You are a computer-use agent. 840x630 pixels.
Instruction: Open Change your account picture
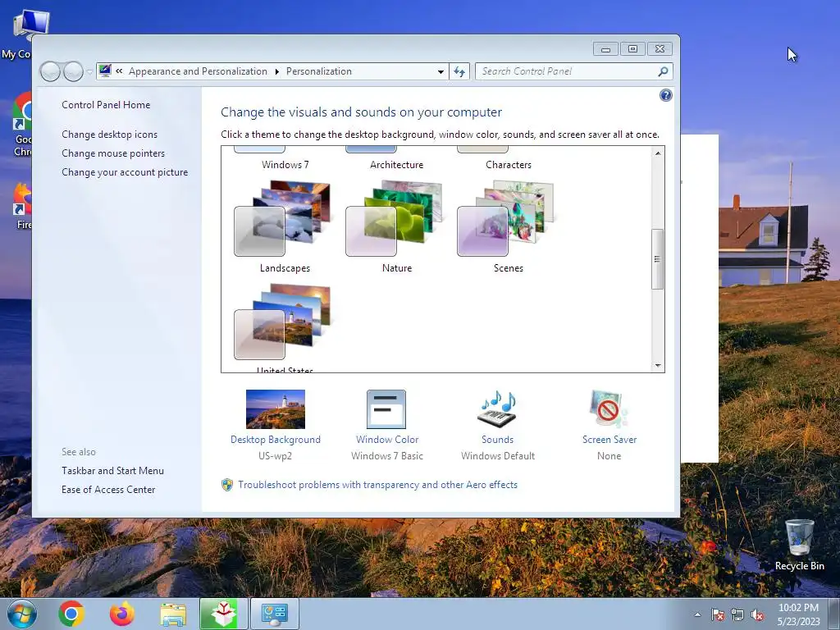click(125, 172)
